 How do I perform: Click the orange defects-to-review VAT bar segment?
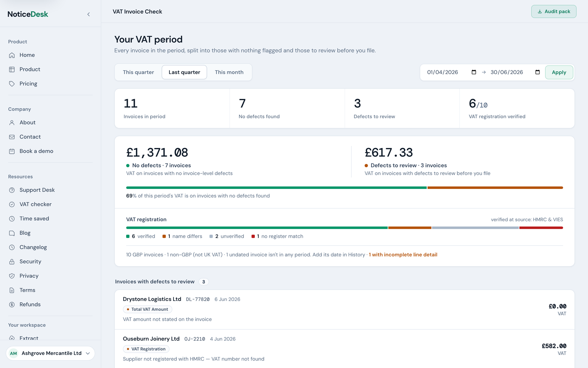coord(495,188)
